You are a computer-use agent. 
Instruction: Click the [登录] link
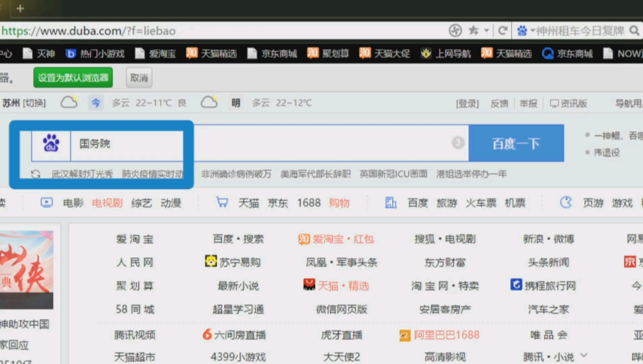[467, 103]
